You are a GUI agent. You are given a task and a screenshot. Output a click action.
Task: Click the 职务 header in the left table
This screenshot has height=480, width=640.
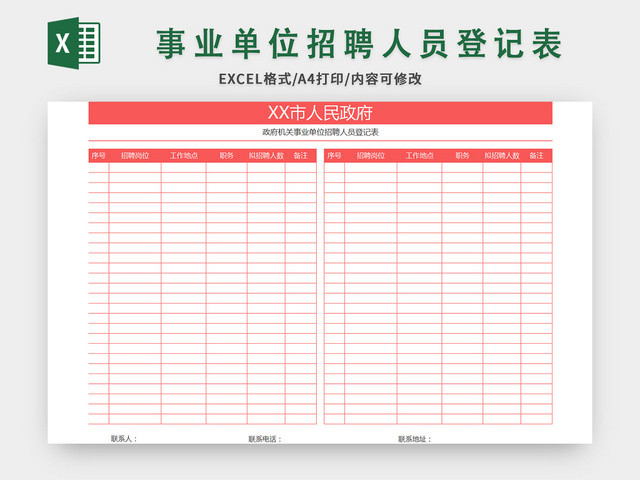coord(227,156)
